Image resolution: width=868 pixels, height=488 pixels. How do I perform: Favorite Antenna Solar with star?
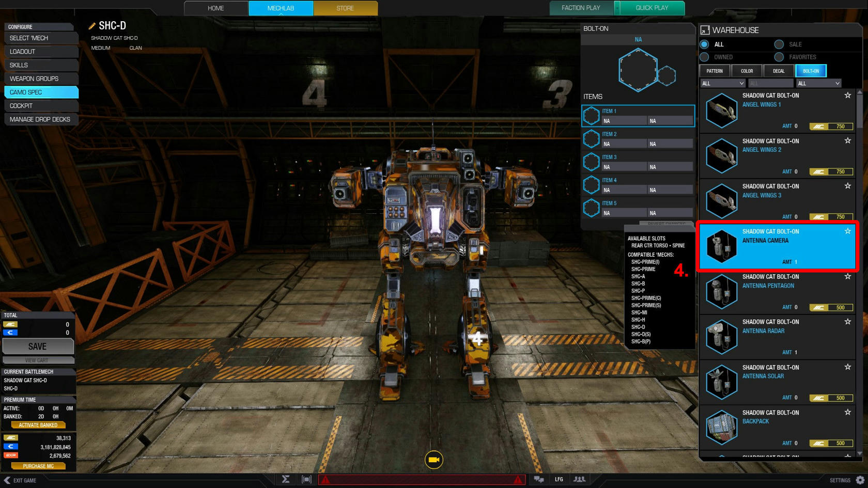(847, 367)
